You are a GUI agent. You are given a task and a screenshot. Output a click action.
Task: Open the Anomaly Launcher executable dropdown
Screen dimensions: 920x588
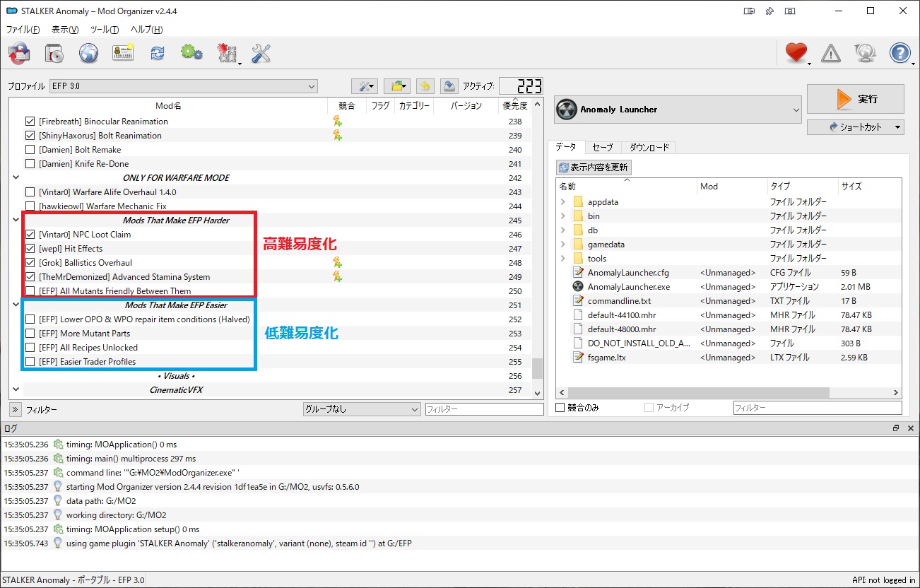[x=678, y=110]
